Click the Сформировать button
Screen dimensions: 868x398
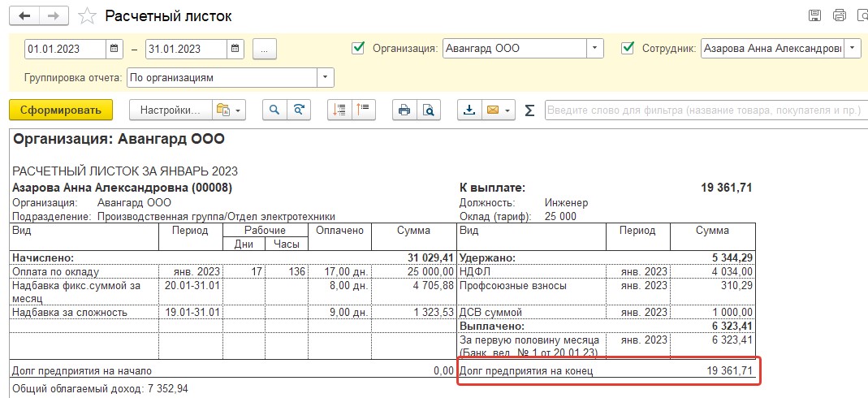click(x=61, y=110)
